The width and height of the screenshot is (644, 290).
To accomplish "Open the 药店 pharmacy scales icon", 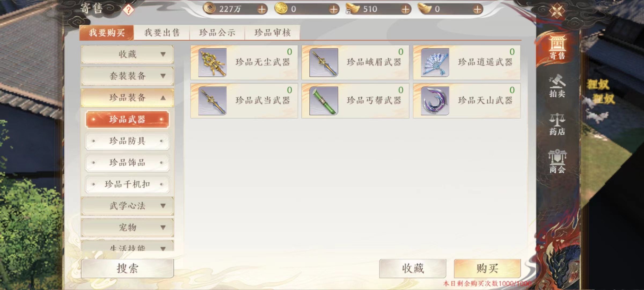I will [557, 124].
